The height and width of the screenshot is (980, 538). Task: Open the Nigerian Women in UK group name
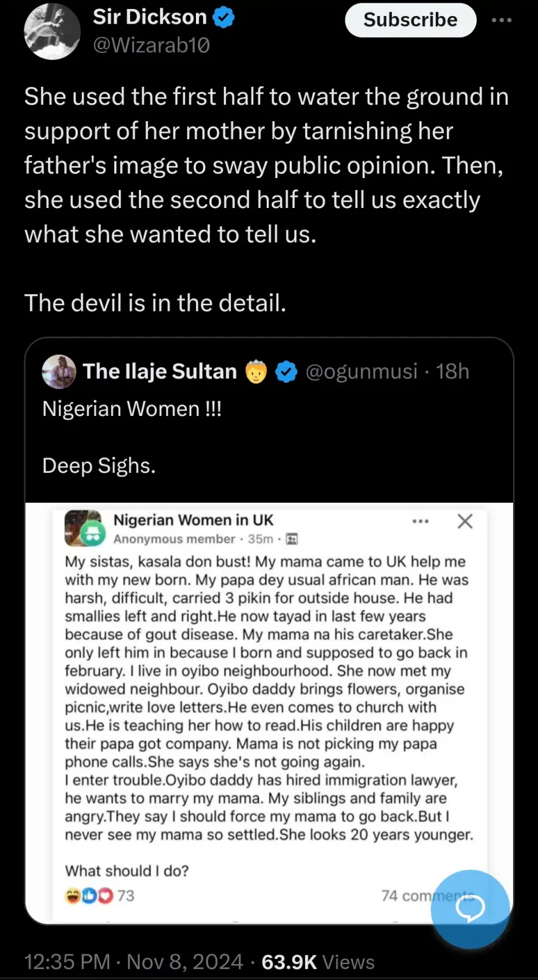click(x=193, y=520)
